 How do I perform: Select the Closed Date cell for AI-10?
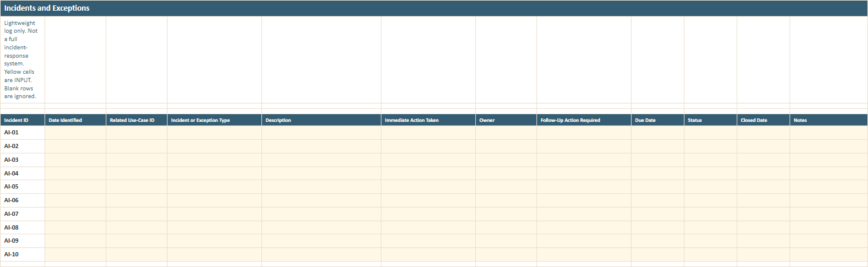[x=763, y=255]
